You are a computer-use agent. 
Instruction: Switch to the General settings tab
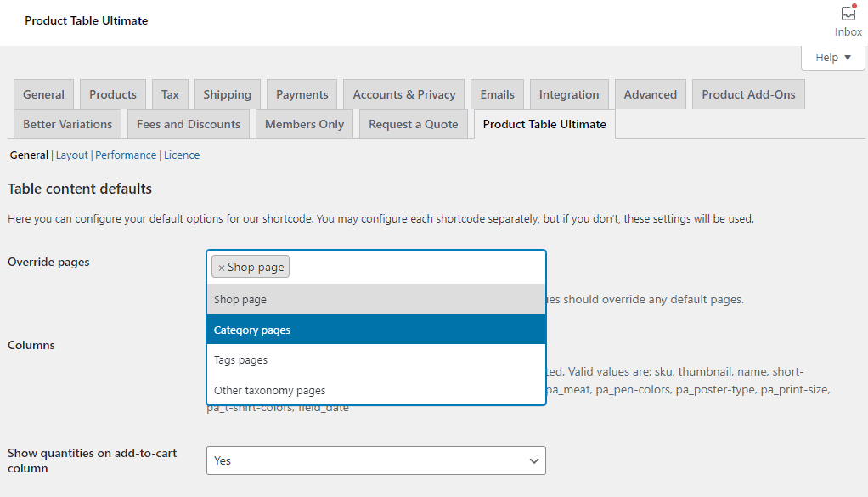pos(43,94)
